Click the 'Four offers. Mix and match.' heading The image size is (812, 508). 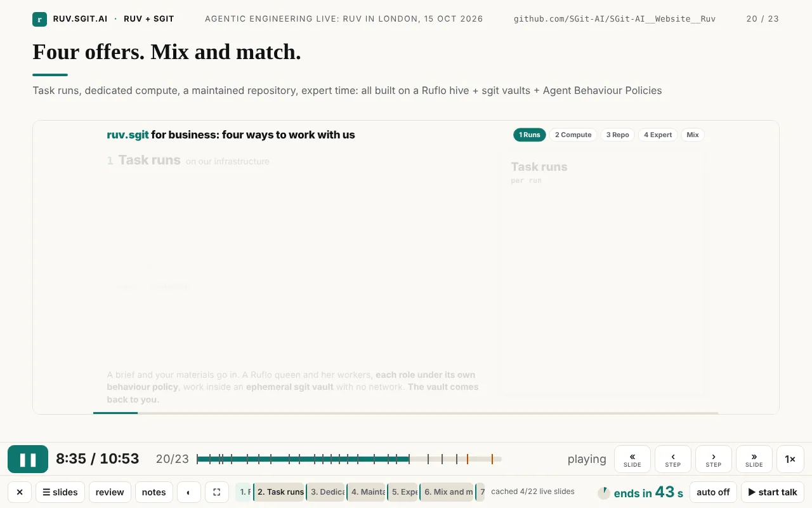pos(167,52)
